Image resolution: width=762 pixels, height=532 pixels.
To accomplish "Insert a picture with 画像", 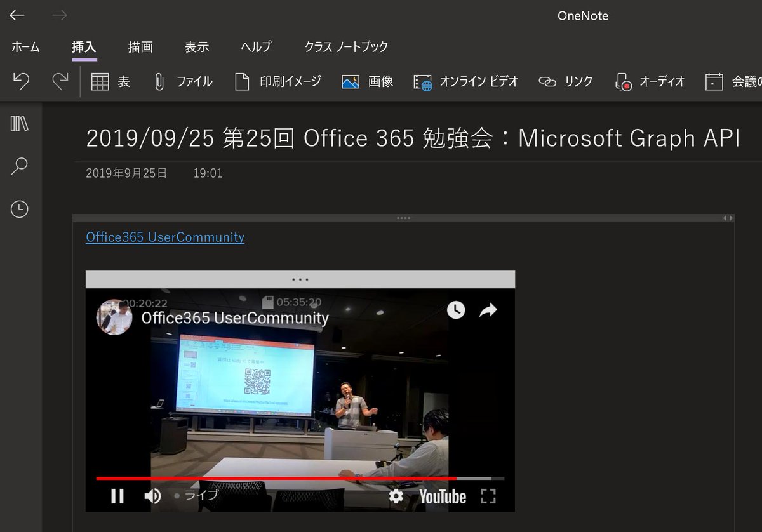I will coord(367,81).
